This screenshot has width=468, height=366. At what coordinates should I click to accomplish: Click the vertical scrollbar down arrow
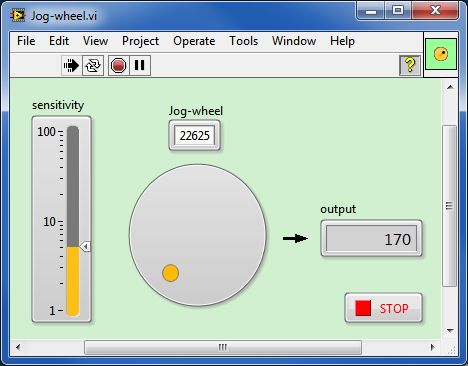point(450,331)
